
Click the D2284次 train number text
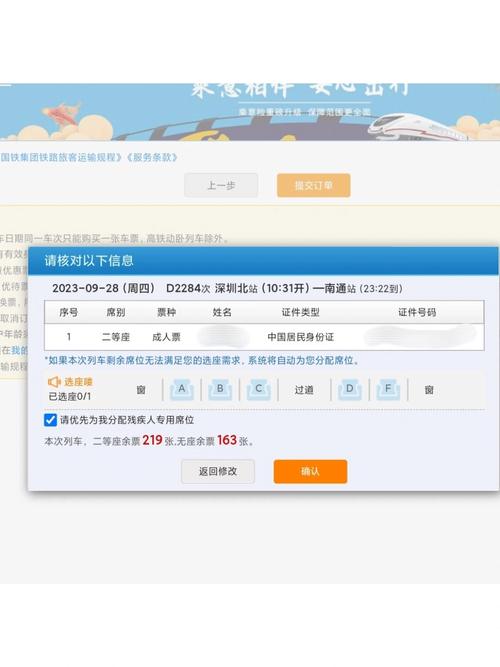click(x=188, y=288)
